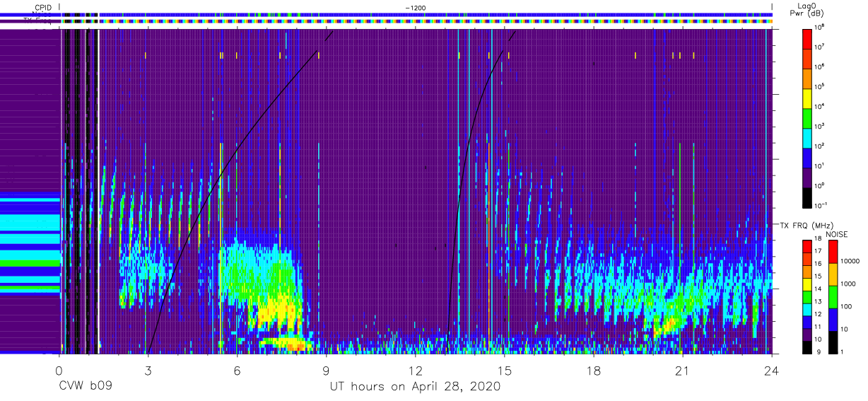Viewport: 868px width, 401px height.
Task: Select the blue 11-12 MHz segment of TX FRQ colorbar
Action: pos(808,322)
